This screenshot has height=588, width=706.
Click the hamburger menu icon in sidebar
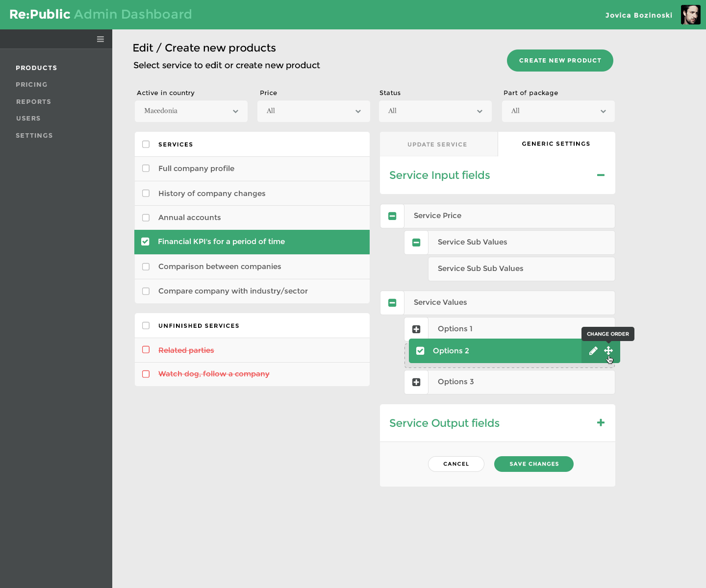click(x=101, y=39)
